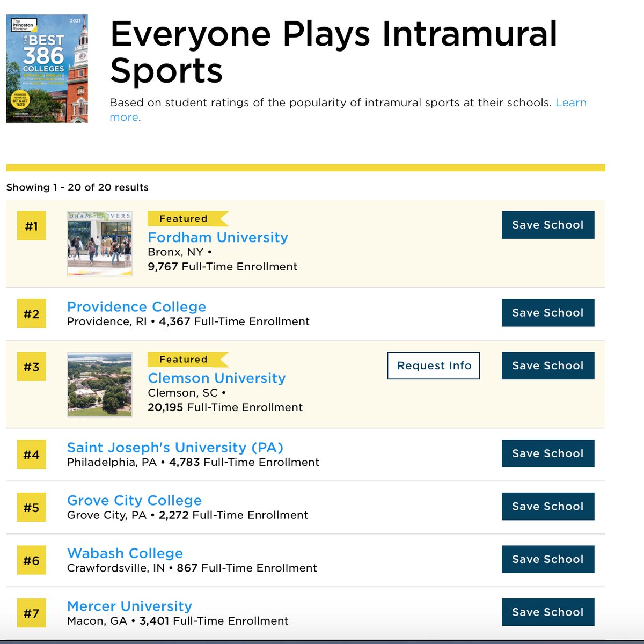Image resolution: width=644 pixels, height=644 pixels.
Task: Click the #1 rank badge
Action: click(x=32, y=226)
